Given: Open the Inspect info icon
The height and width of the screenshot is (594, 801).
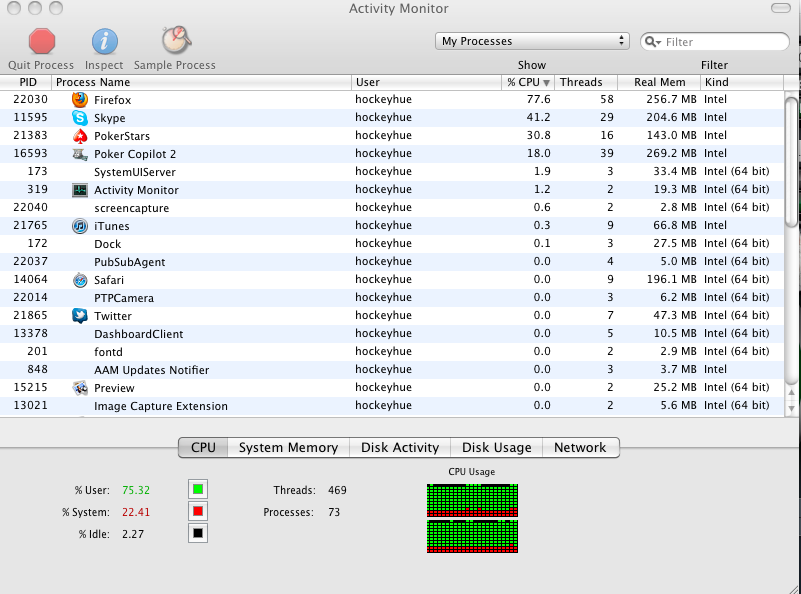Looking at the screenshot, I should [x=104, y=41].
